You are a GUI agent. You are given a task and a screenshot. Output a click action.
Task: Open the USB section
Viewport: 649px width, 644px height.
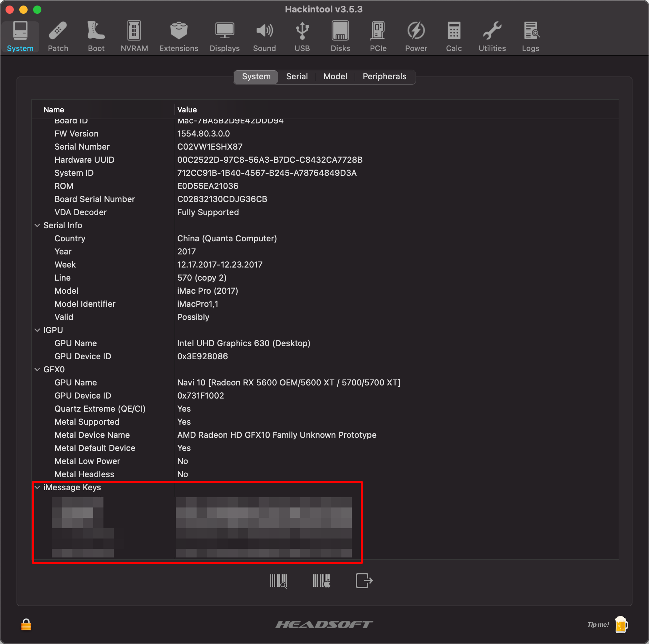pyautogui.click(x=302, y=37)
